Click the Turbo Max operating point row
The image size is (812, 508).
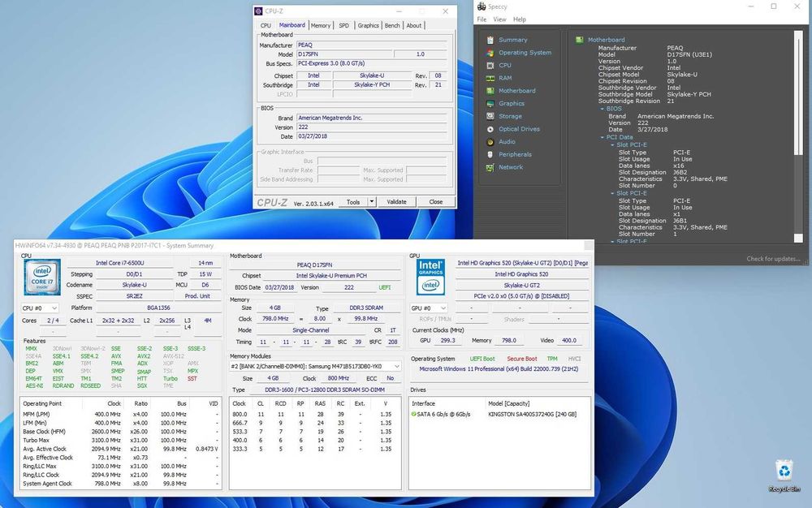[x=120, y=440]
